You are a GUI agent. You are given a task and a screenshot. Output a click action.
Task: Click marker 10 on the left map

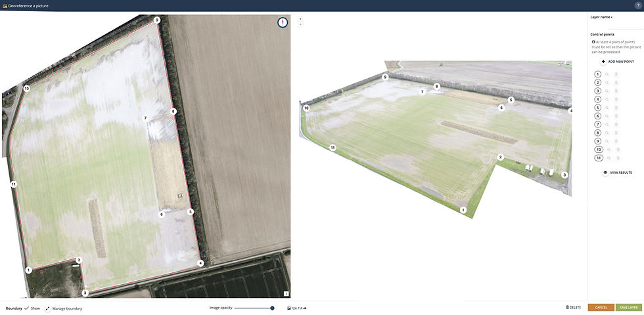(27, 88)
